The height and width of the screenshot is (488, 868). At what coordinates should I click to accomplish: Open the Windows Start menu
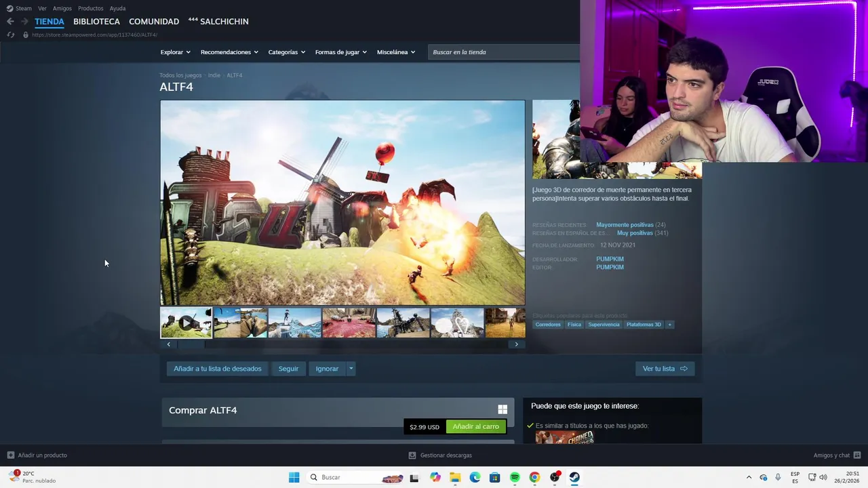tap(294, 477)
